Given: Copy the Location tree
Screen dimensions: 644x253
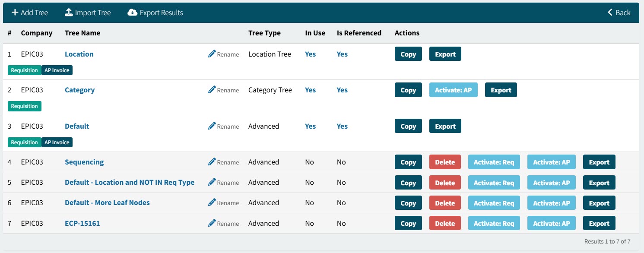Looking at the screenshot, I should coord(408,54).
